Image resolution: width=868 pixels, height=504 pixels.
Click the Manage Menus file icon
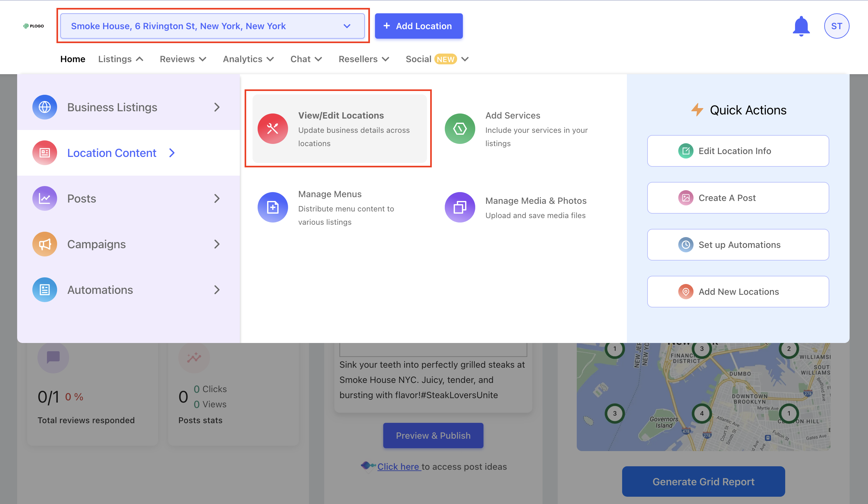[273, 207]
